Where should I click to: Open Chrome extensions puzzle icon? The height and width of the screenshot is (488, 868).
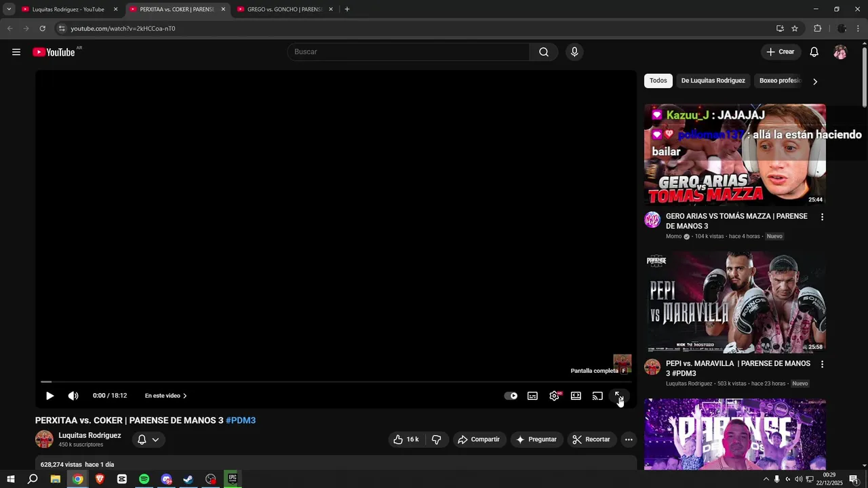[x=817, y=28]
